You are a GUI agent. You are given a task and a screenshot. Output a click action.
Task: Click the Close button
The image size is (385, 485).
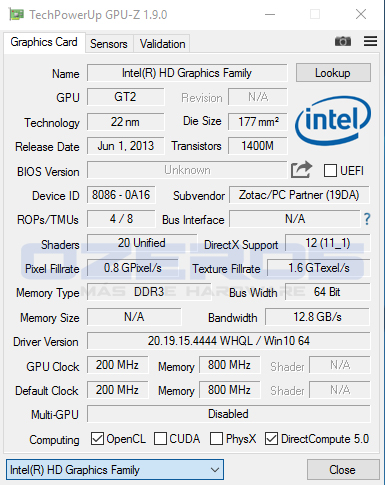point(343,470)
